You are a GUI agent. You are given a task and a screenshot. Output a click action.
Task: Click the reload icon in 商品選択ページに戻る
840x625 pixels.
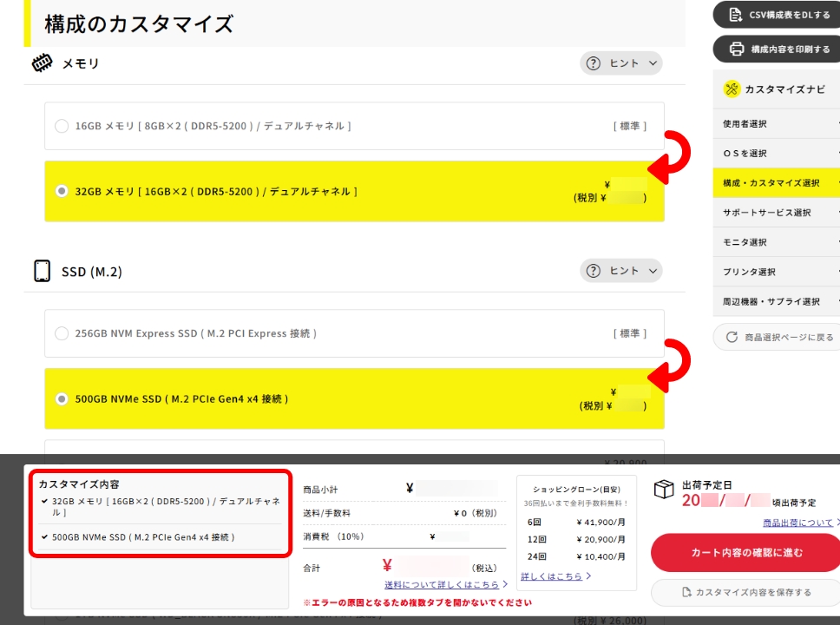click(x=732, y=337)
